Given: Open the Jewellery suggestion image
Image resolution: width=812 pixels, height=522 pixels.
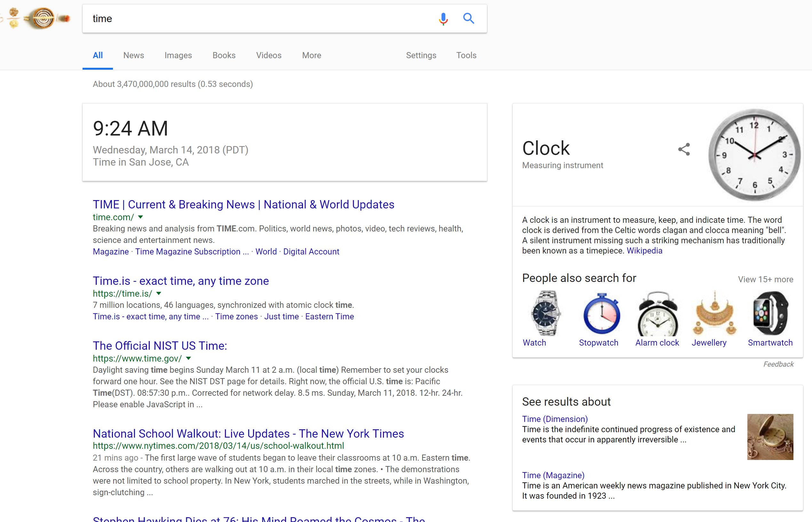Looking at the screenshot, I should (714, 314).
